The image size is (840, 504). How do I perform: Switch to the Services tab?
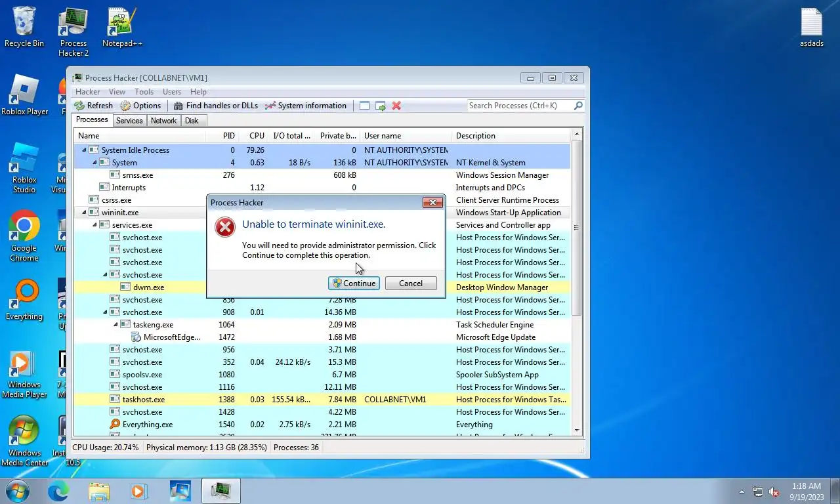point(129,121)
